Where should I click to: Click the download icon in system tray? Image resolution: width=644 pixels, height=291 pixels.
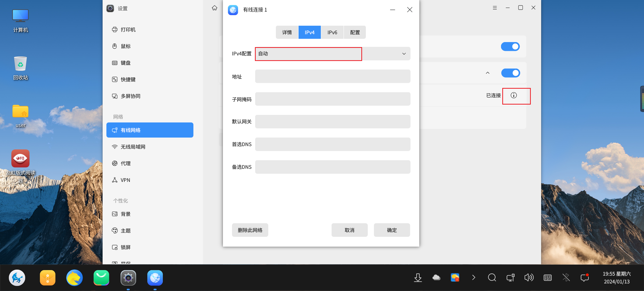click(x=418, y=278)
